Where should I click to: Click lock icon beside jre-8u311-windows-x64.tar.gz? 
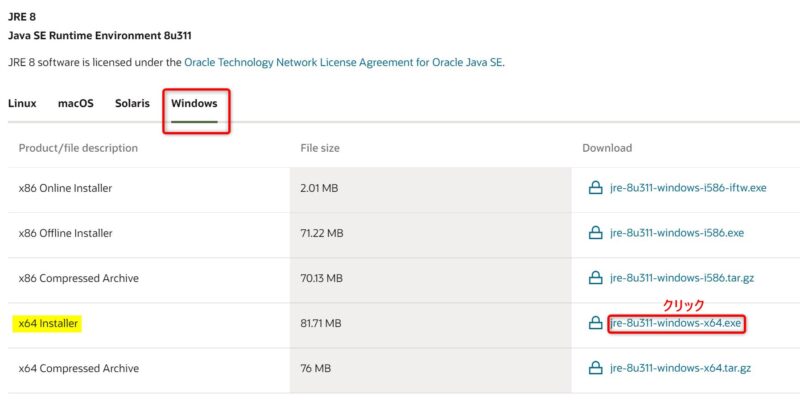(x=595, y=368)
